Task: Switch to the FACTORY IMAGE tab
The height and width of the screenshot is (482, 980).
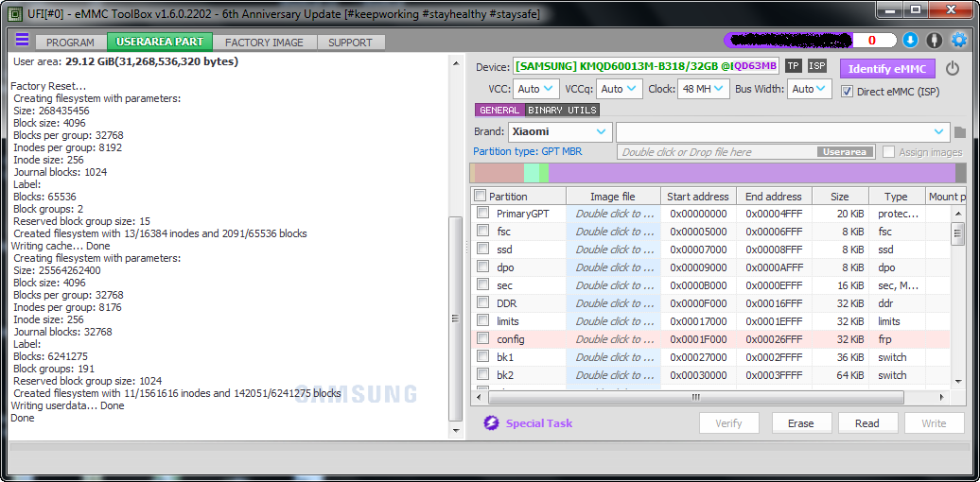Action: [x=264, y=43]
